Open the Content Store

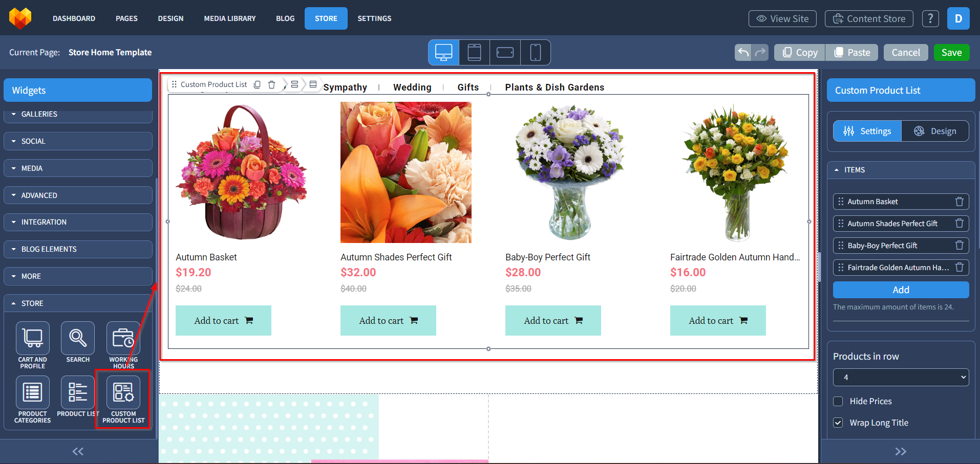869,18
